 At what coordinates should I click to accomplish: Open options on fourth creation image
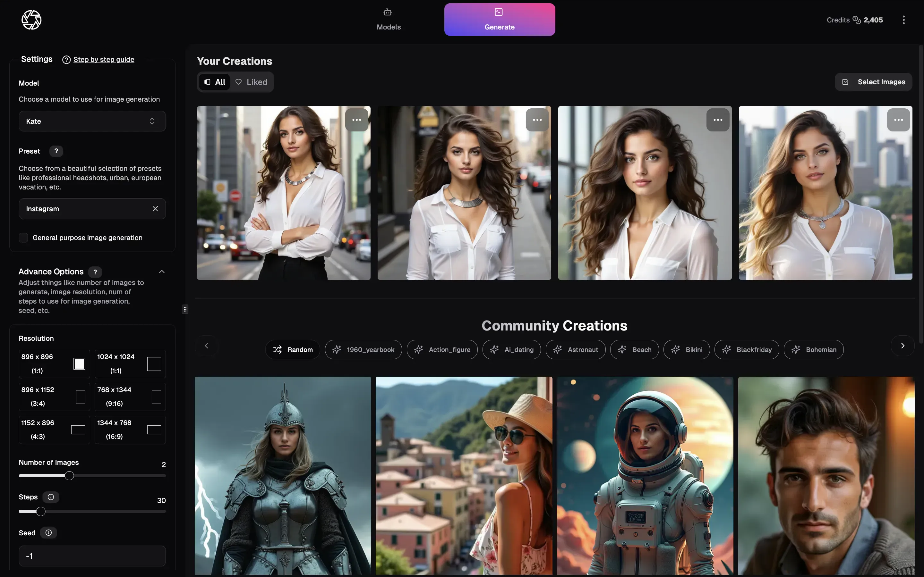898,120
